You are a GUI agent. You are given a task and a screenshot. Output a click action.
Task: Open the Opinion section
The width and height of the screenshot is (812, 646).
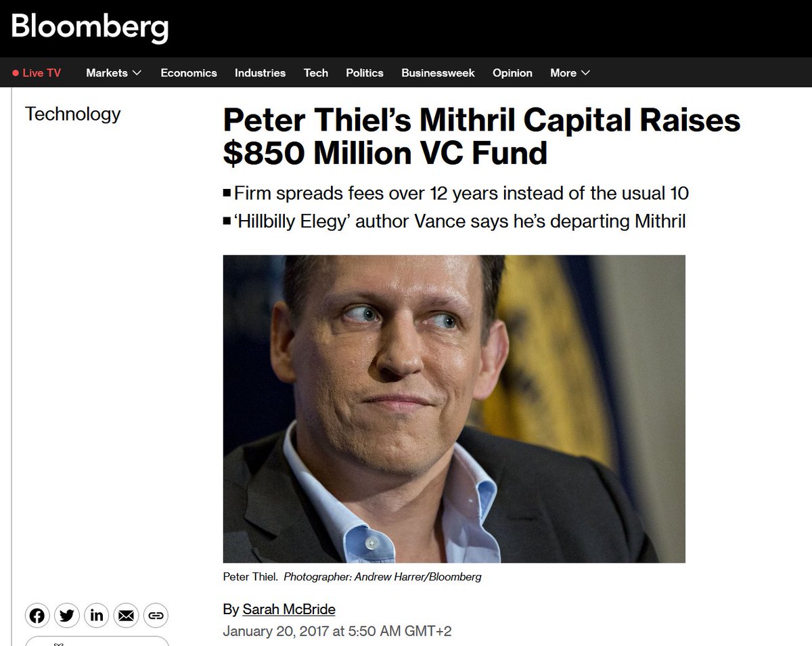pos(512,73)
